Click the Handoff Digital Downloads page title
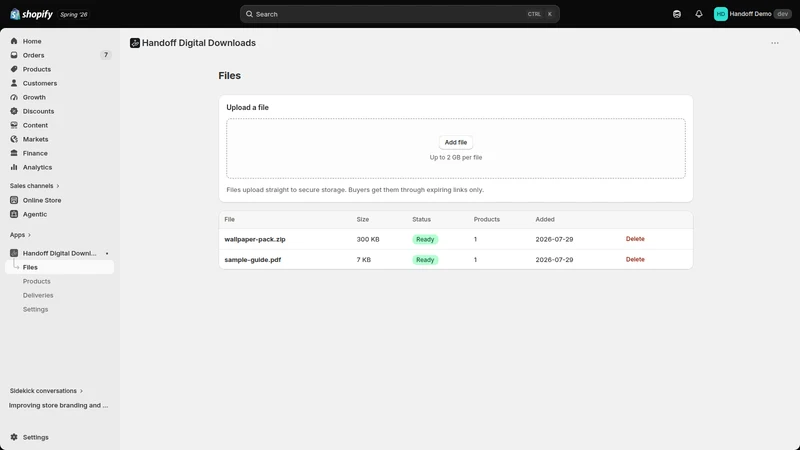The height and width of the screenshot is (450, 800). (198, 43)
